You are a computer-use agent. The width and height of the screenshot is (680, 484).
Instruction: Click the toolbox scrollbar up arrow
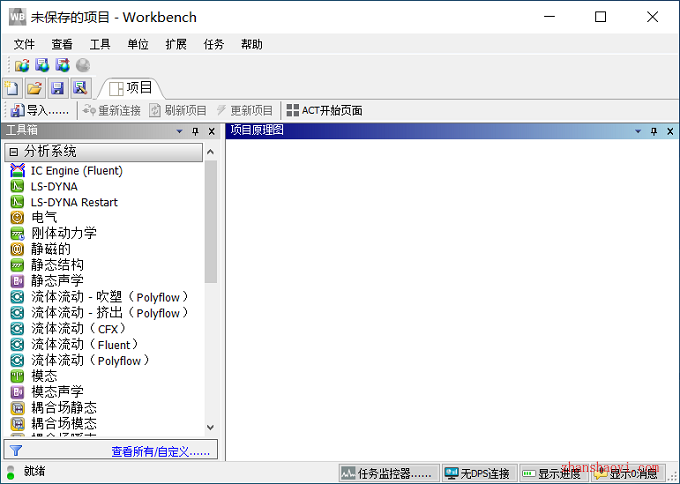(x=211, y=152)
